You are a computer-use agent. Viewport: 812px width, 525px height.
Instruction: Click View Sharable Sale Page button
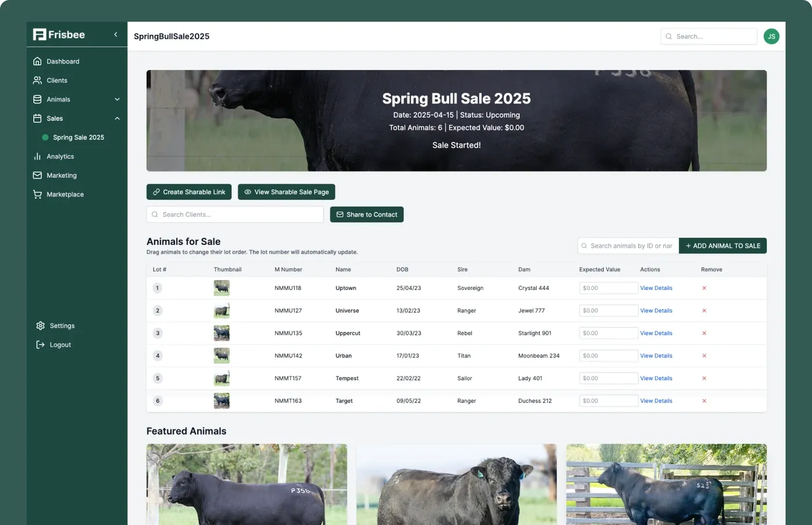[x=287, y=192]
